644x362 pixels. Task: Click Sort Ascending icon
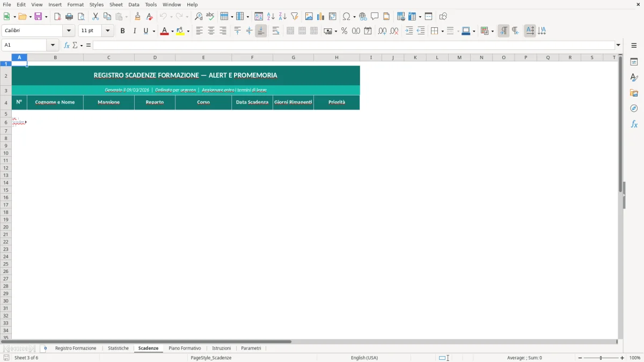[x=271, y=17]
